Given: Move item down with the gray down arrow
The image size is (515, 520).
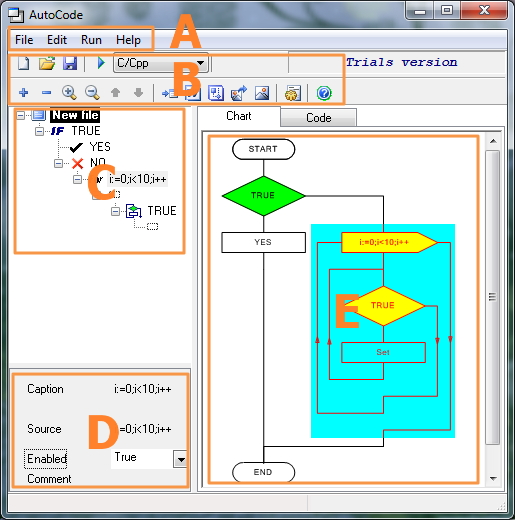Looking at the screenshot, I should click(x=138, y=92).
